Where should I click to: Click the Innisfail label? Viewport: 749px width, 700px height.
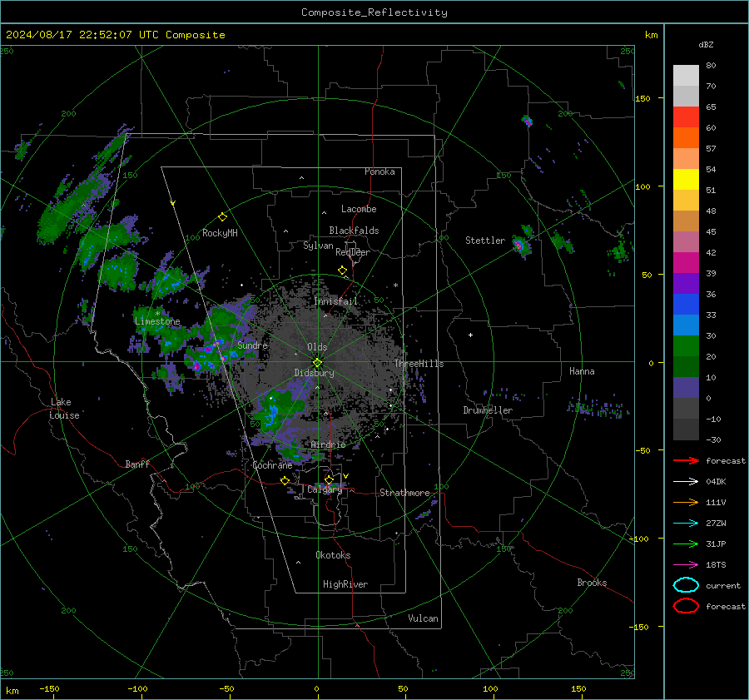pyautogui.click(x=335, y=301)
